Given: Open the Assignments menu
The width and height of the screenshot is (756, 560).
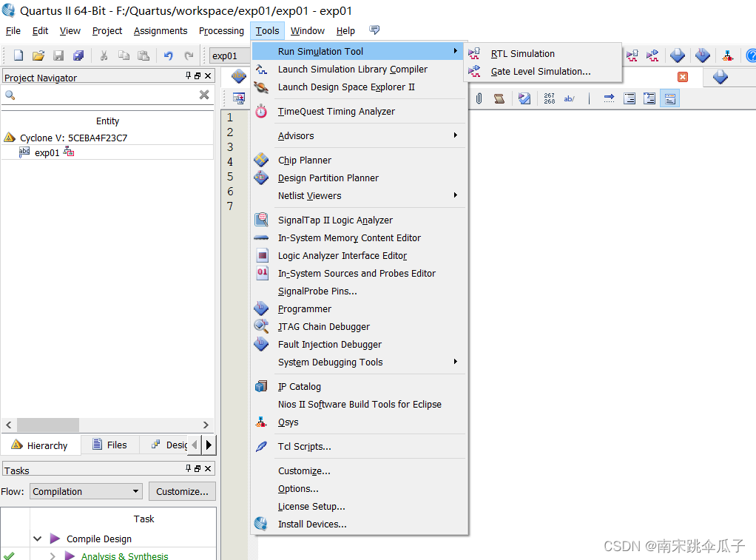Looking at the screenshot, I should pyautogui.click(x=161, y=30).
